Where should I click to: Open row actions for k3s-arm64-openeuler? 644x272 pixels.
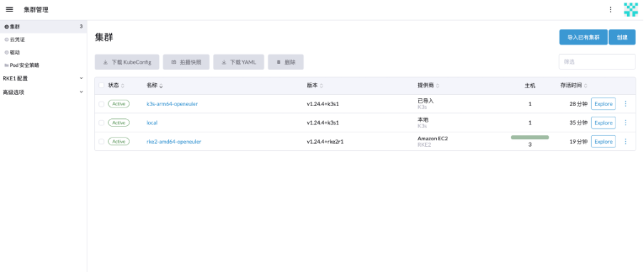pyautogui.click(x=625, y=104)
